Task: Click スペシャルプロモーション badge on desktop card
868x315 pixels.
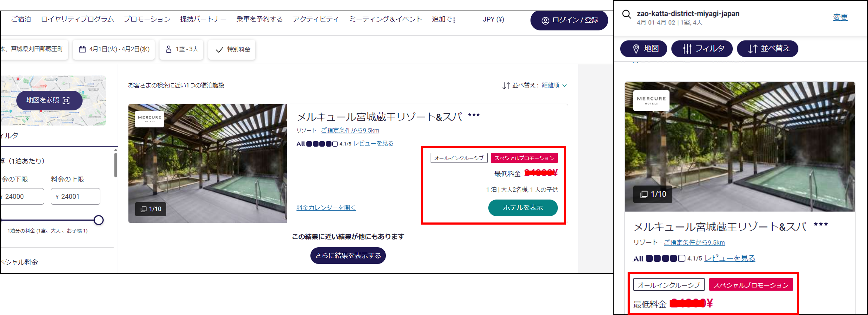Action: click(524, 158)
